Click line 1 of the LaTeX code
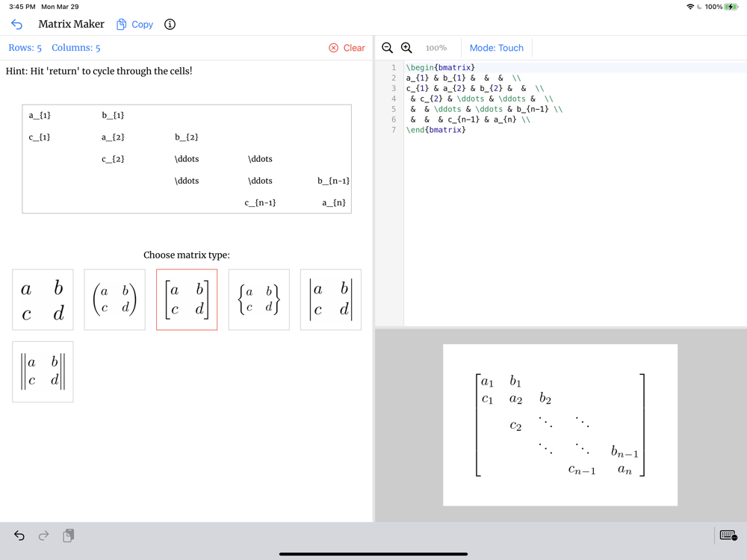 click(x=574, y=68)
